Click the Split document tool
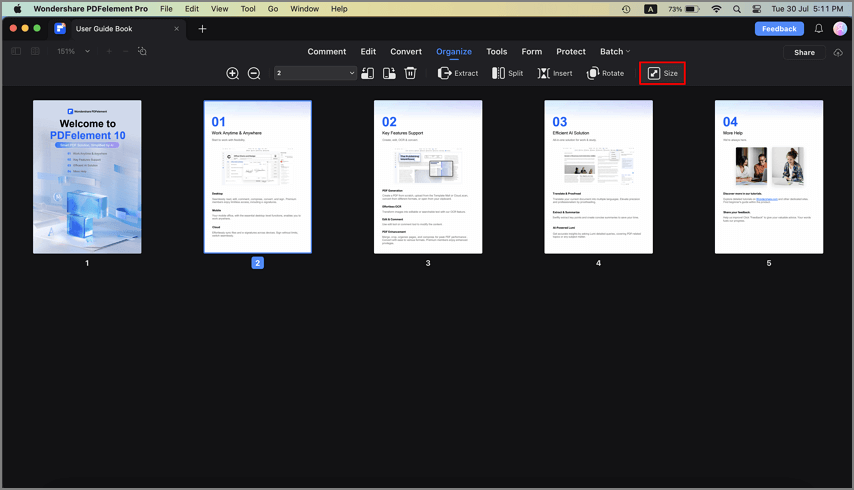The height and width of the screenshot is (490, 854). click(x=507, y=73)
